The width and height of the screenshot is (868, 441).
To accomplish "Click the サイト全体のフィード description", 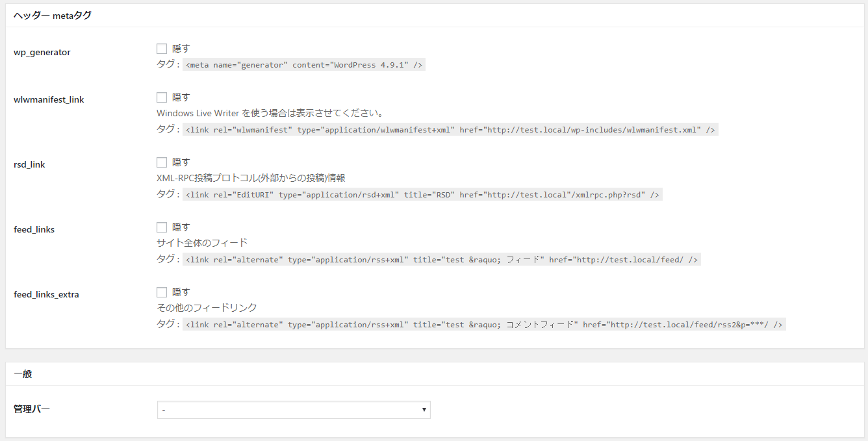I will coord(202,243).
